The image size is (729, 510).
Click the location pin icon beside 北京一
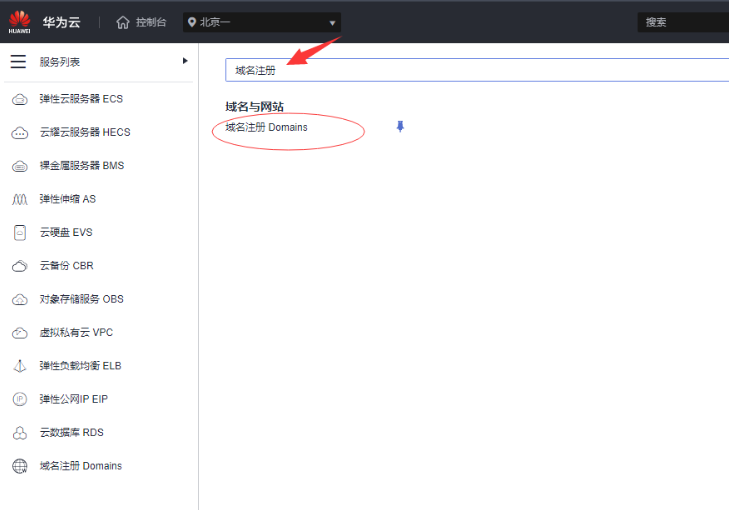(192, 22)
